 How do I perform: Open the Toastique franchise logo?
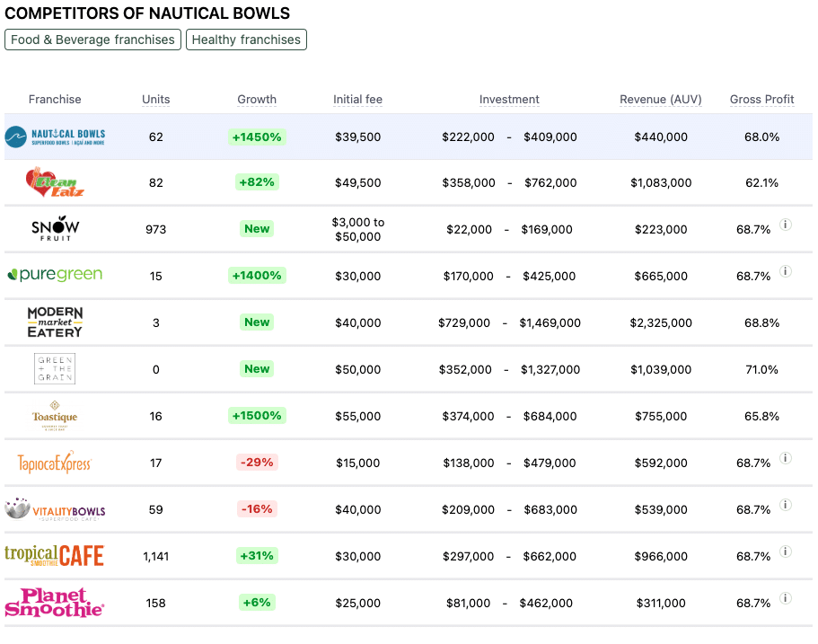(x=55, y=416)
